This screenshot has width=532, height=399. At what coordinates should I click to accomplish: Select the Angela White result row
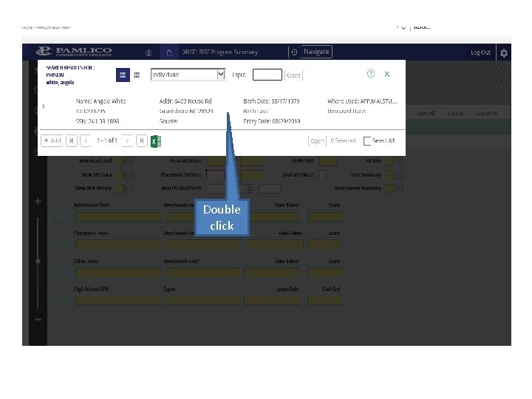[221, 111]
